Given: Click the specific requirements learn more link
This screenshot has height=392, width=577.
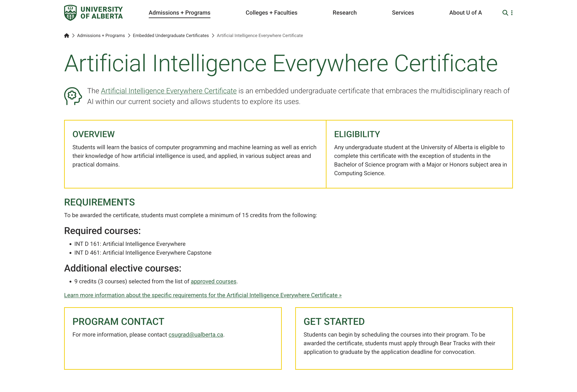Looking at the screenshot, I should [203, 295].
